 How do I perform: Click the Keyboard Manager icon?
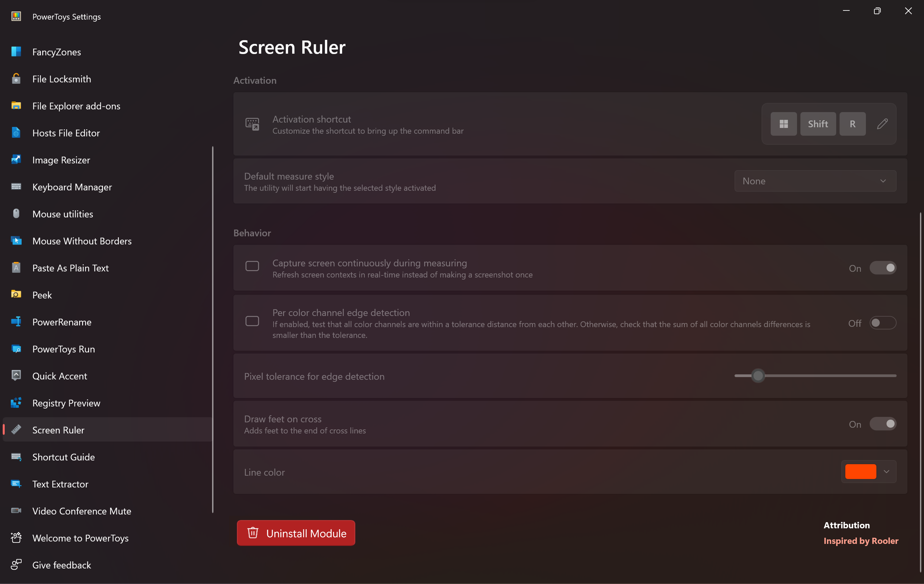click(x=16, y=187)
